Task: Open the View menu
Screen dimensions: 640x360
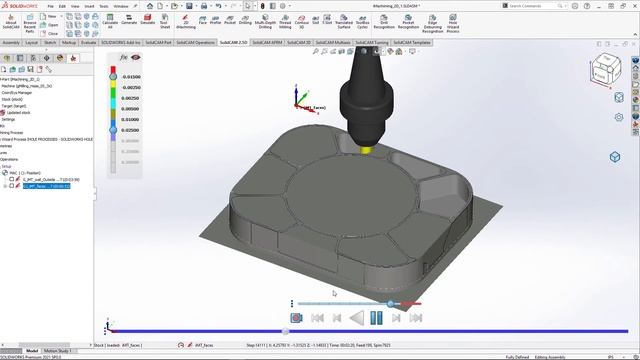Action: click(x=75, y=6)
